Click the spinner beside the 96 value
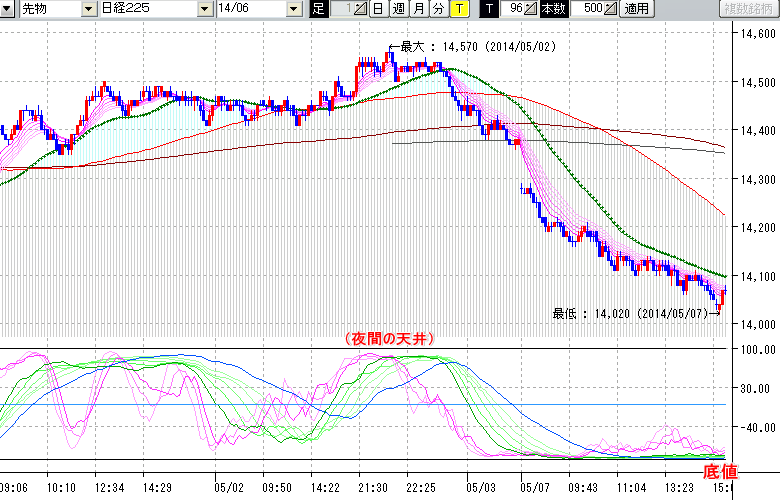 pyautogui.click(x=529, y=9)
